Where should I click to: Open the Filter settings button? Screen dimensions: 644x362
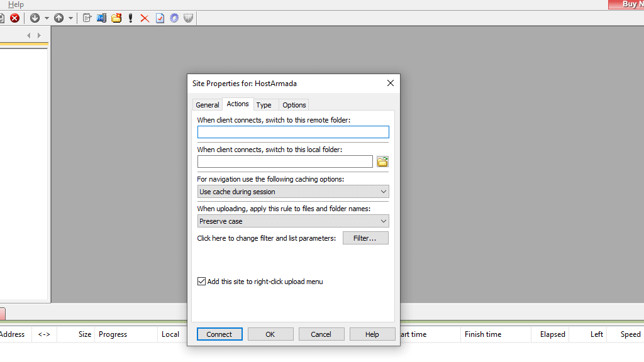[365, 238]
